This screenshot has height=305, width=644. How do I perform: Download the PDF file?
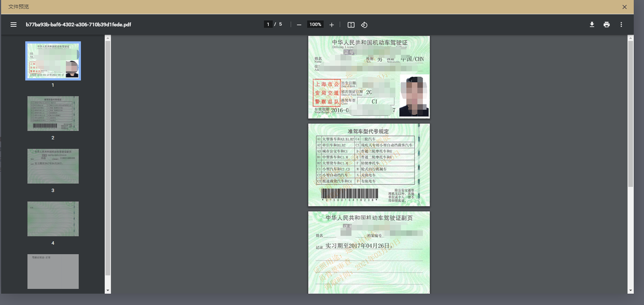pos(592,25)
